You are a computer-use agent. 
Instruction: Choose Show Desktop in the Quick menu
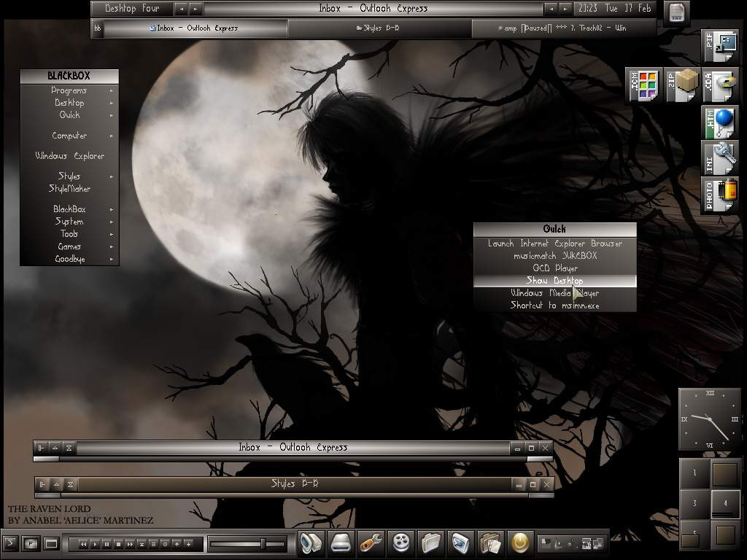(x=555, y=281)
